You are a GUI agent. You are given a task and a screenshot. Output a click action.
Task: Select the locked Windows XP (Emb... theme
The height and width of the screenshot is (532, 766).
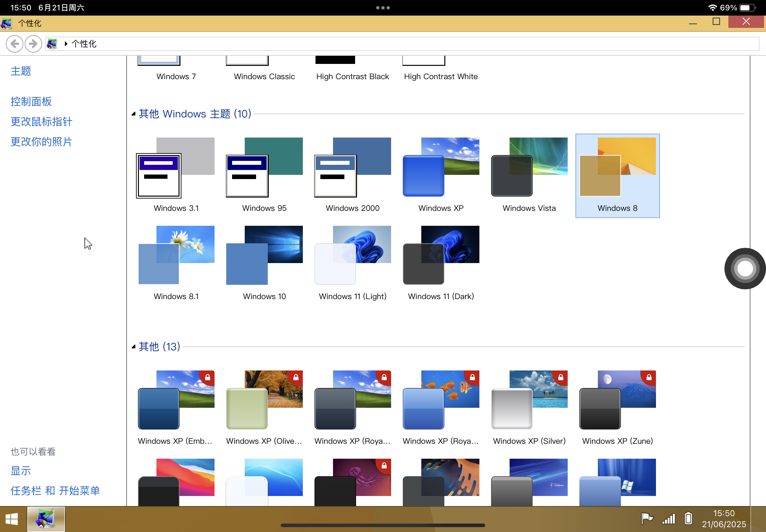pyautogui.click(x=176, y=408)
